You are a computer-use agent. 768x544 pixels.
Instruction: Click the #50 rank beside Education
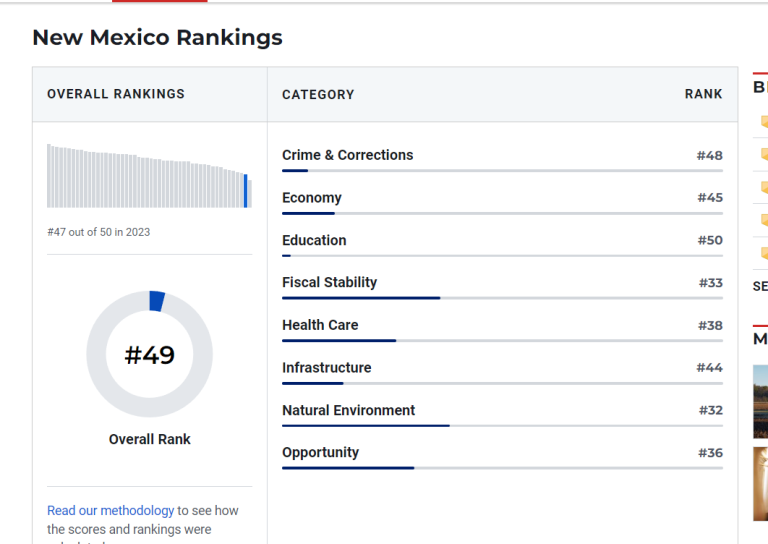pyautogui.click(x=710, y=240)
